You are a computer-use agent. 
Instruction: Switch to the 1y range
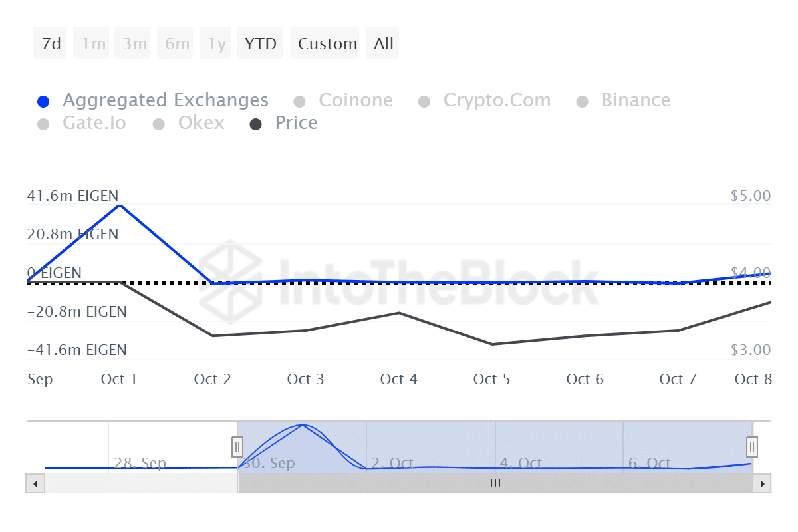coord(215,43)
